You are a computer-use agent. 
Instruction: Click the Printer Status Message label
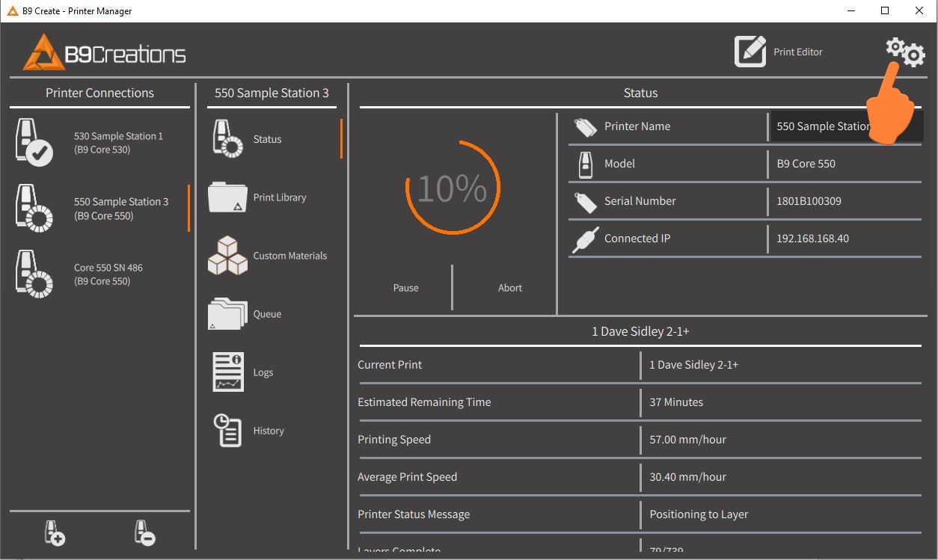[414, 514]
